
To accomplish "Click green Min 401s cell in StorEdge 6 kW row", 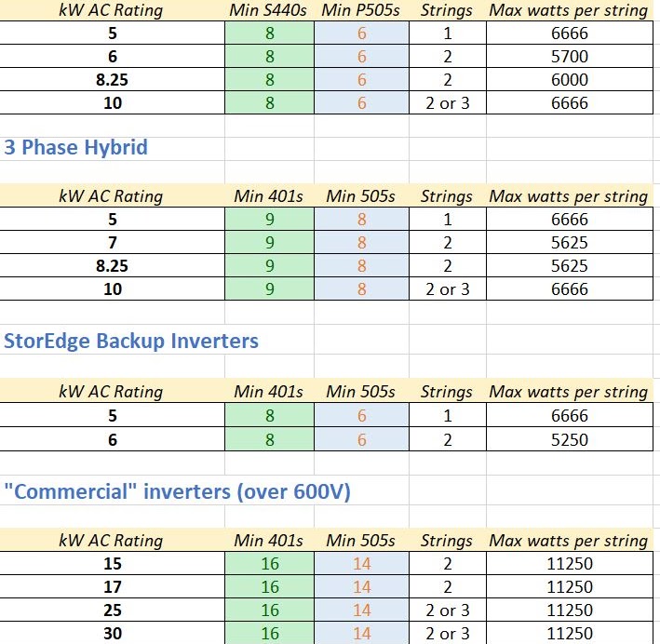I will click(x=269, y=438).
